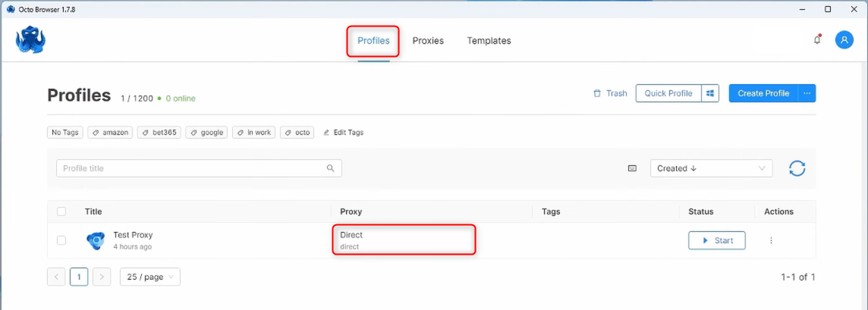Image resolution: width=868 pixels, height=310 pixels.
Task: Click the 4 hours ago timestamp
Action: (x=132, y=247)
